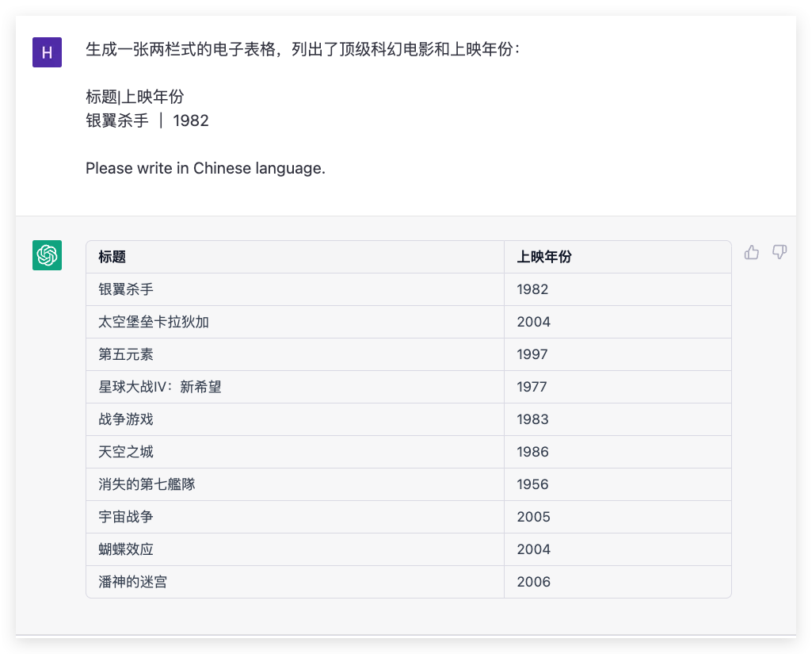Click the year 1986 cell
Screen dimensions: 812x654
(618, 452)
